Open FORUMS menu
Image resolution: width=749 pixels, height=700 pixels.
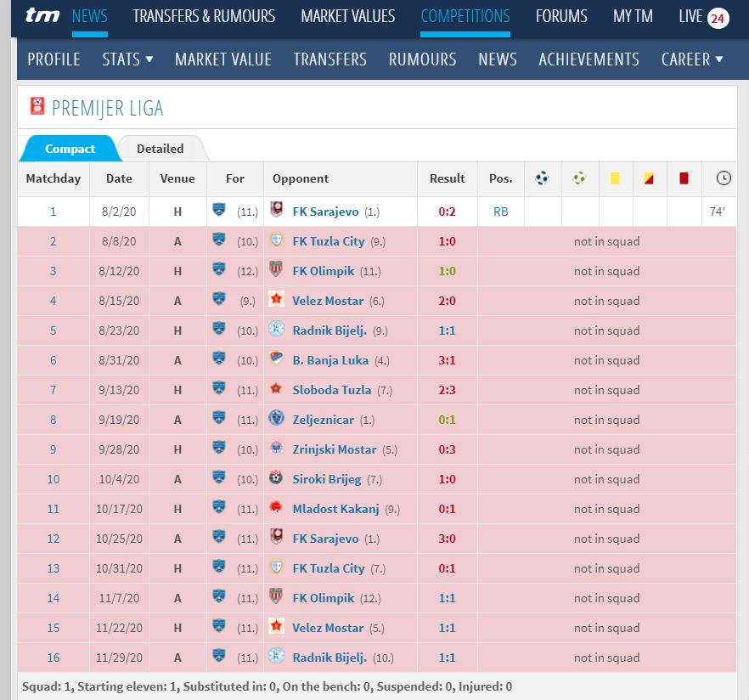pyautogui.click(x=561, y=16)
